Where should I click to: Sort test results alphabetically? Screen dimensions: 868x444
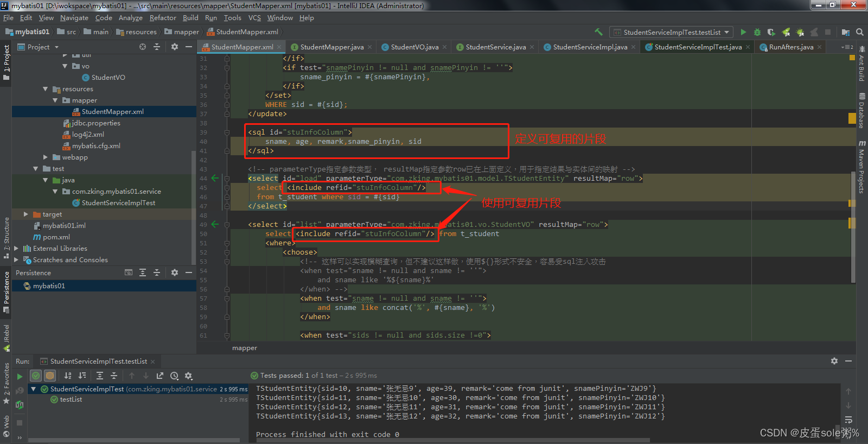pyautogui.click(x=68, y=376)
